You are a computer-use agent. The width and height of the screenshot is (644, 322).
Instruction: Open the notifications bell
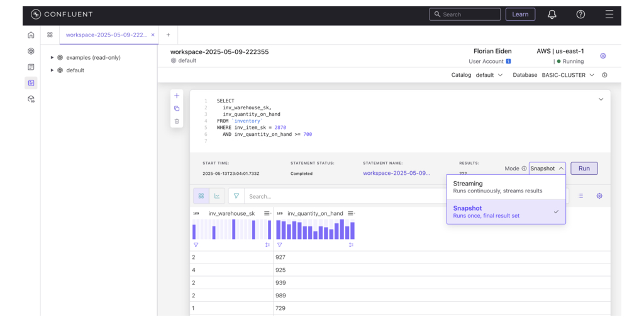(552, 14)
